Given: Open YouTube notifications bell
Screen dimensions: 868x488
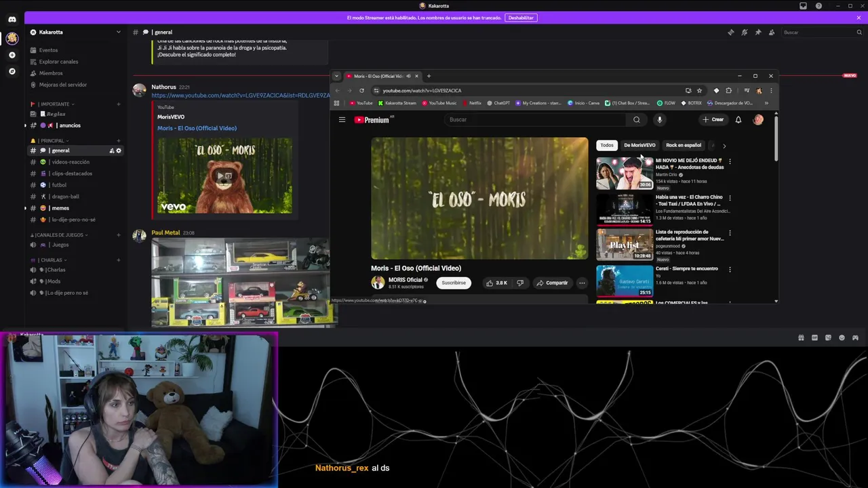Looking at the screenshot, I should click(x=738, y=120).
